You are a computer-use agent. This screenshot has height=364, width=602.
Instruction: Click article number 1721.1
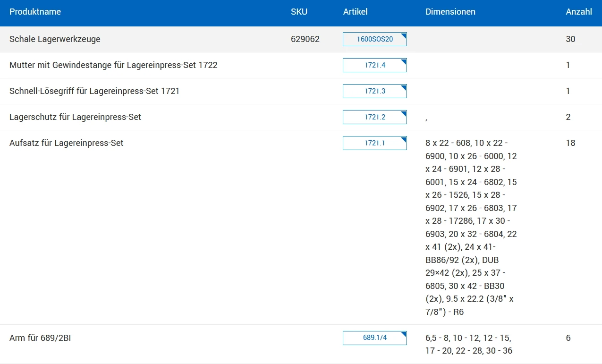(374, 143)
